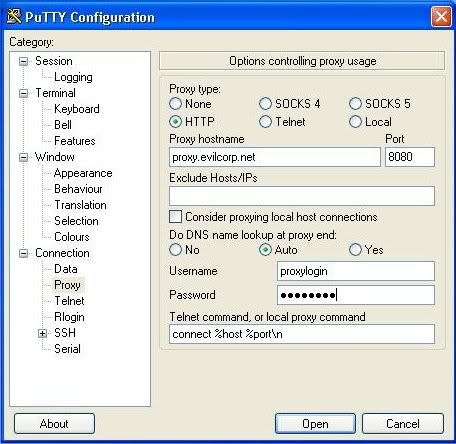Viewport: 456px width, 444px height.
Task: Open the Appearance category
Action: coord(83,173)
